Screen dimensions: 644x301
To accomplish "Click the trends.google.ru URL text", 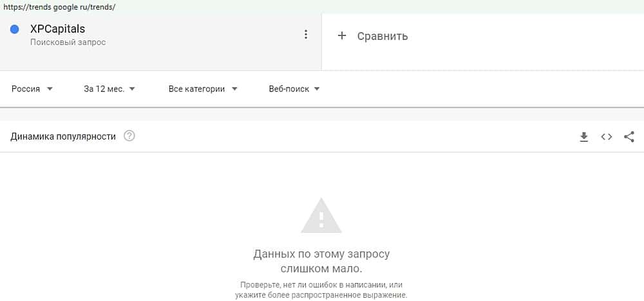I will coord(59,7).
